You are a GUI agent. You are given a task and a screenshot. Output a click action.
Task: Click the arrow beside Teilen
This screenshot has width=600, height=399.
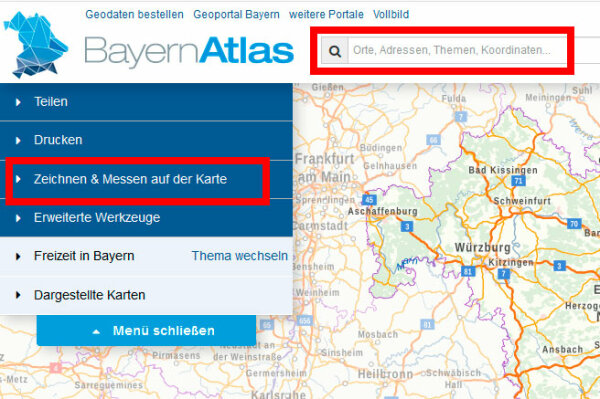18,102
